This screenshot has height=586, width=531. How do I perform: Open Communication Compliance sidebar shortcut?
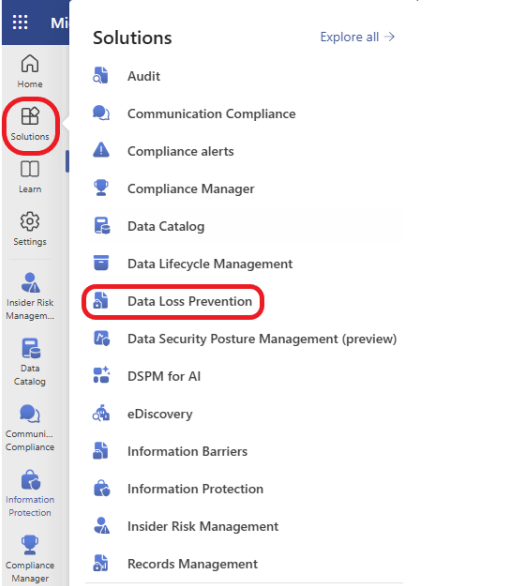[x=30, y=428]
